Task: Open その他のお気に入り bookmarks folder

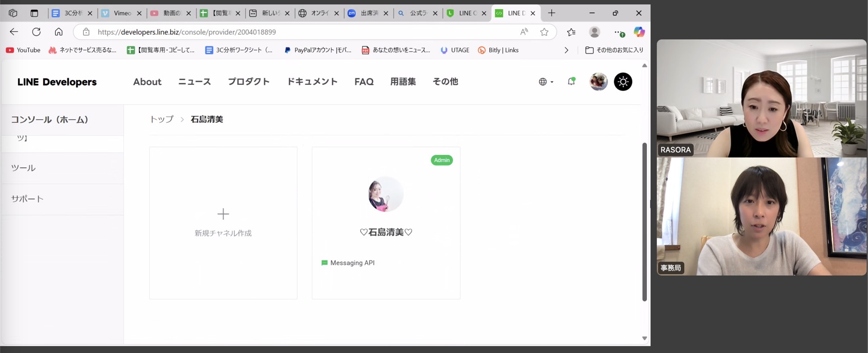Action: click(614, 50)
